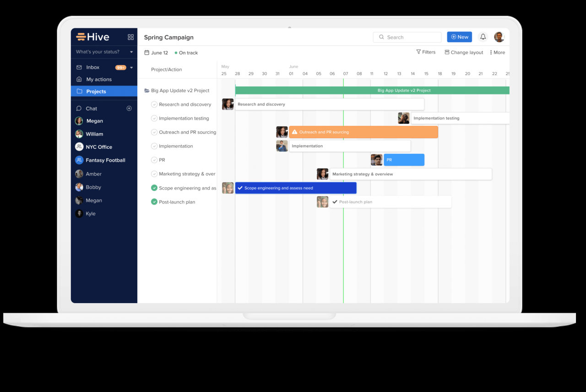Open Filters using the funnel icon
Image resolution: width=586 pixels, height=392 pixels.
418,52
